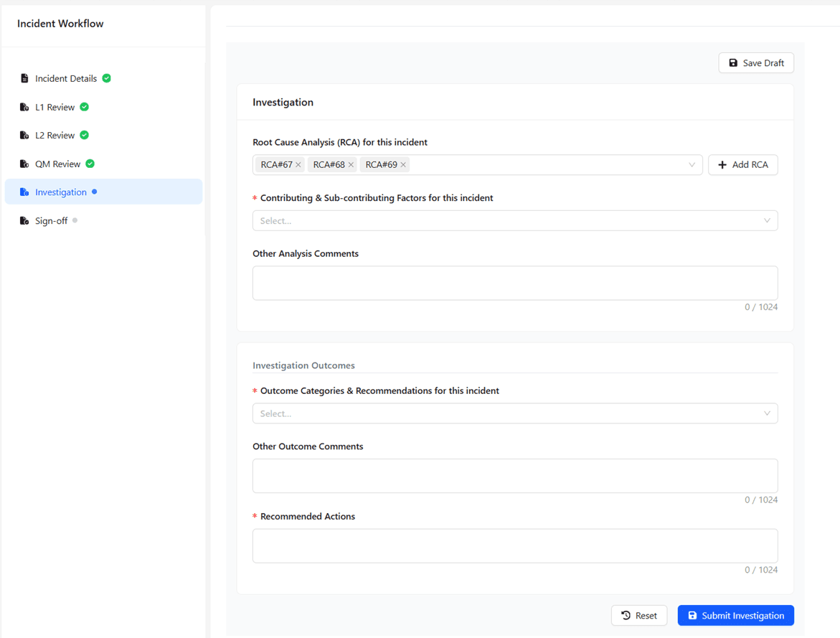The width and height of the screenshot is (840, 638).
Task: Click the L1 Review sidebar icon
Action: click(24, 107)
